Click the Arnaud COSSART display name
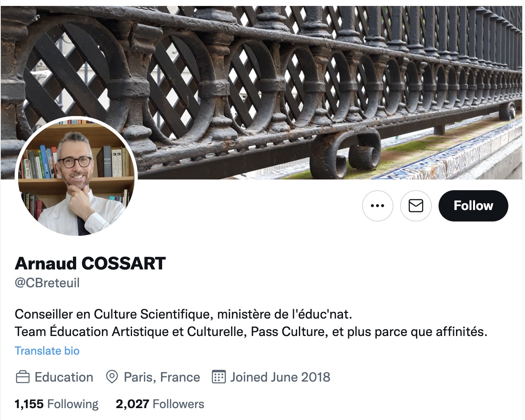This screenshot has height=420, width=525. [x=90, y=263]
